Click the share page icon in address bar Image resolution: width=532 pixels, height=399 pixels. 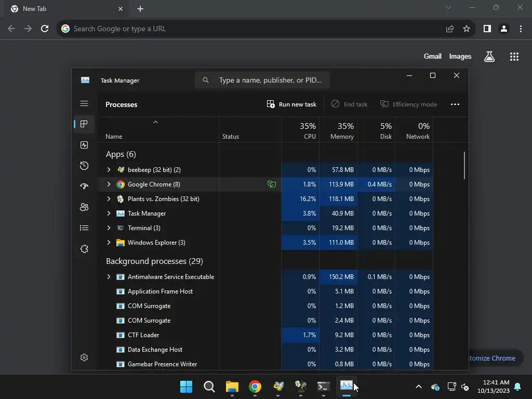coord(450,29)
